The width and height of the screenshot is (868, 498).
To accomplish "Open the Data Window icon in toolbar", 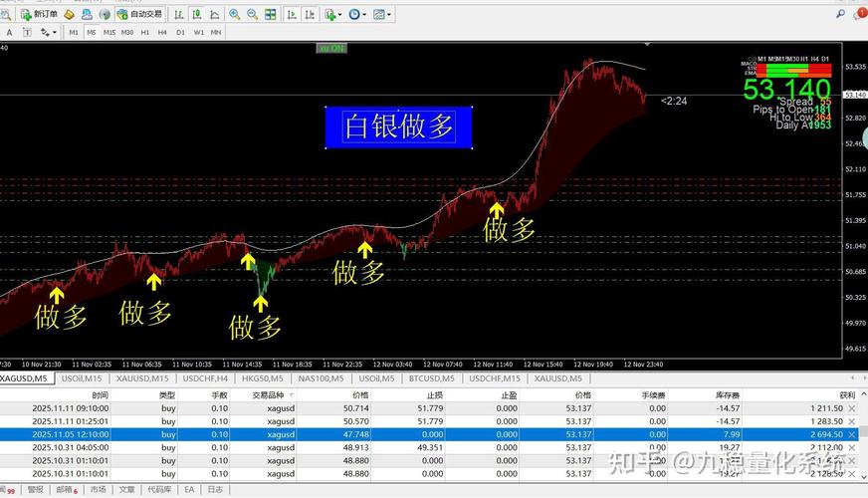I will click(87, 14).
